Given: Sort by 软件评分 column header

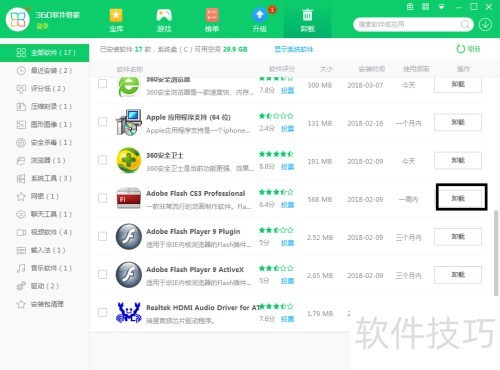Looking at the screenshot, I should 282,69.
